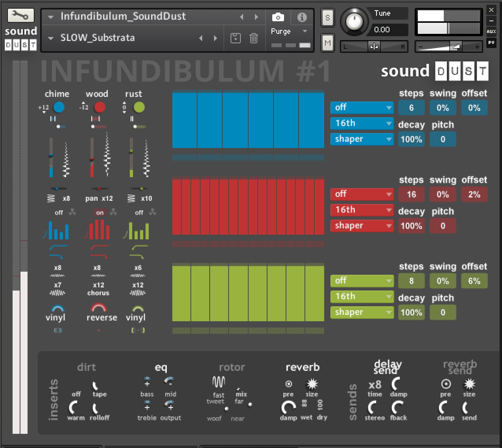
Task: Click the red steps value 16
Action: coord(412,194)
